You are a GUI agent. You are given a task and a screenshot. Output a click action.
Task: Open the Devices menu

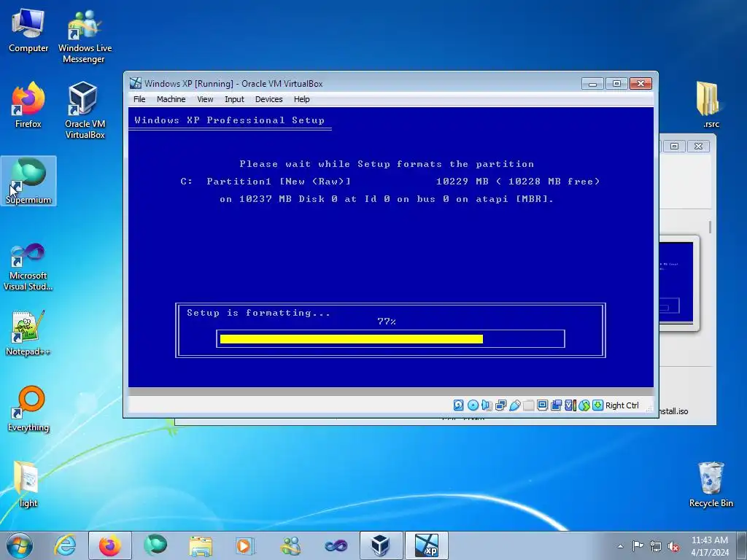pos(268,99)
